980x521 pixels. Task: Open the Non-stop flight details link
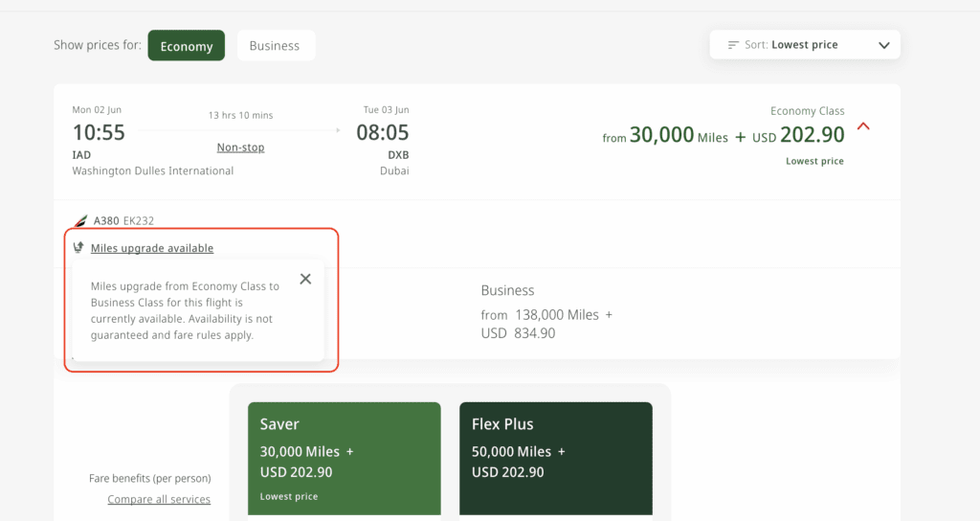[240, 147]
